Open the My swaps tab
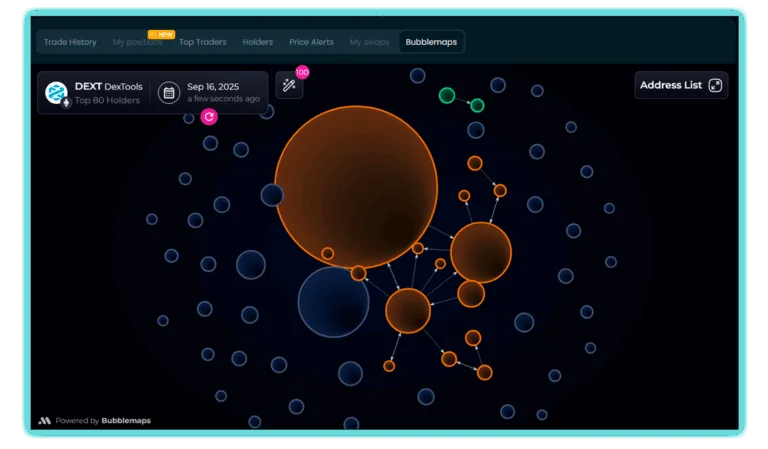 tap(369, 42)
